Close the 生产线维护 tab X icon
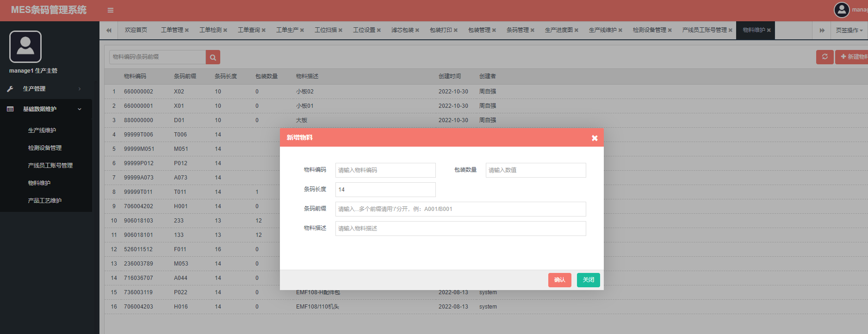 coord(620,31)
